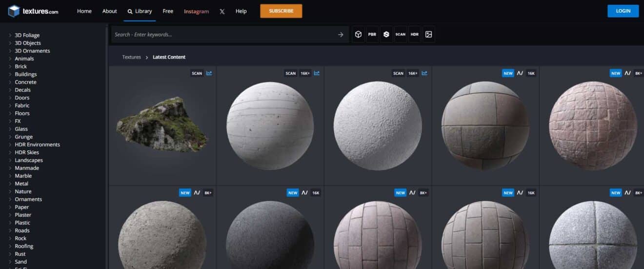The image size is (644, 269).
Task: Expand the Concrete category arrow
Action: pyautogui.click(x=10, y=82)
